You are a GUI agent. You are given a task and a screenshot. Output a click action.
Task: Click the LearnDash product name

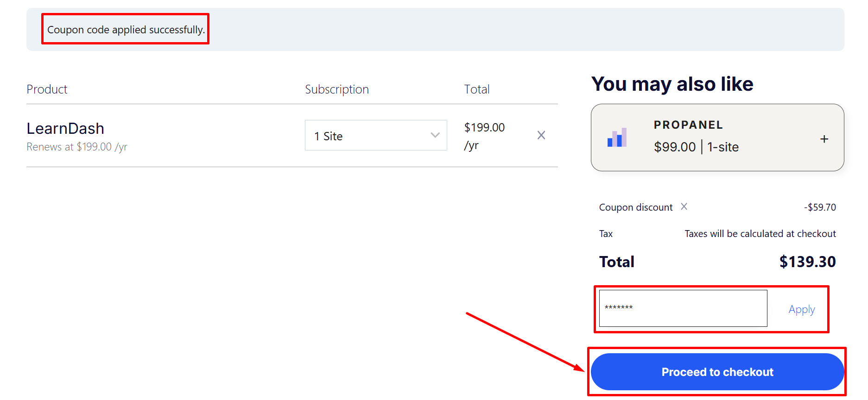(65, 128)
